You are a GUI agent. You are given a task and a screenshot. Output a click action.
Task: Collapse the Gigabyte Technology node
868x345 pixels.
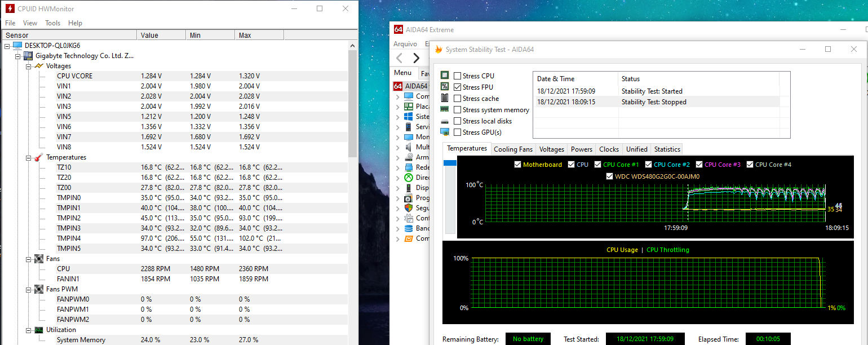point(18,56)
